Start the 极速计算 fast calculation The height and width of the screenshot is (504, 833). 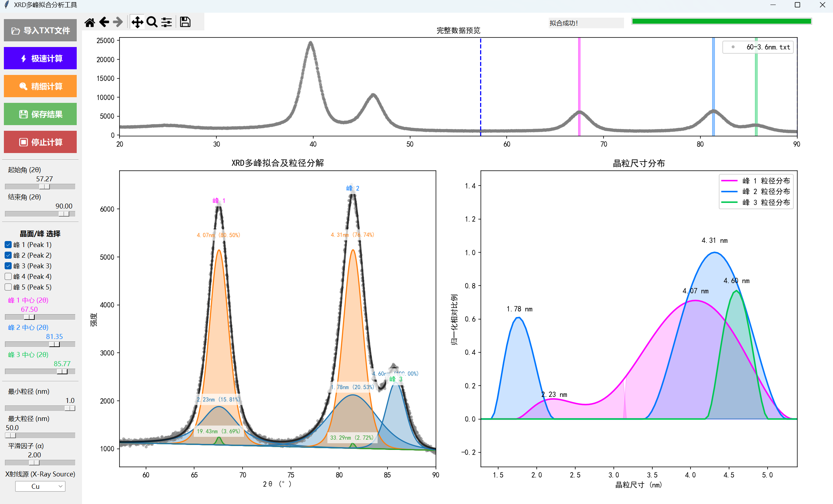click(40, 58)
